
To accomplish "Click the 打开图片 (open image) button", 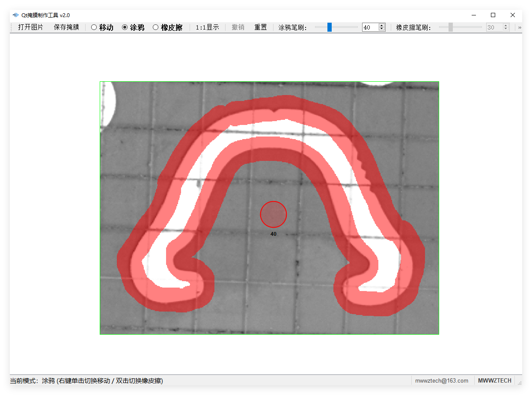I will 30,27.
